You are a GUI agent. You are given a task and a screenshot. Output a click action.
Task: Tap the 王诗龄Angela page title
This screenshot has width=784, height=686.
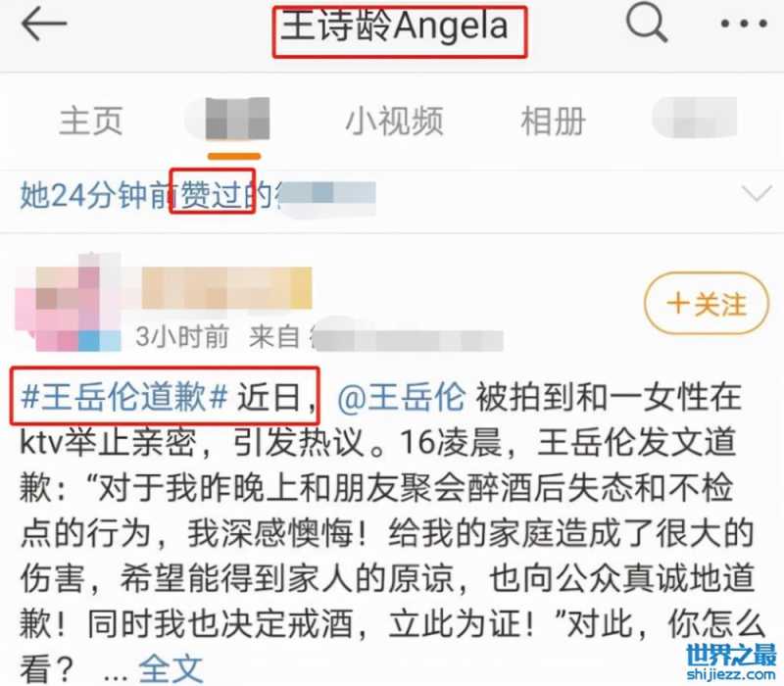click(x=395, y=25)
